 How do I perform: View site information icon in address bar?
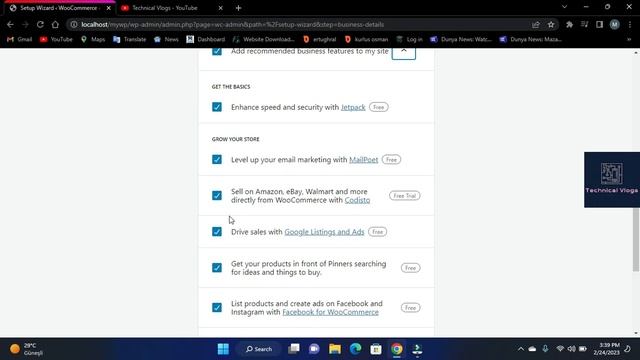[x=74, y=24]
